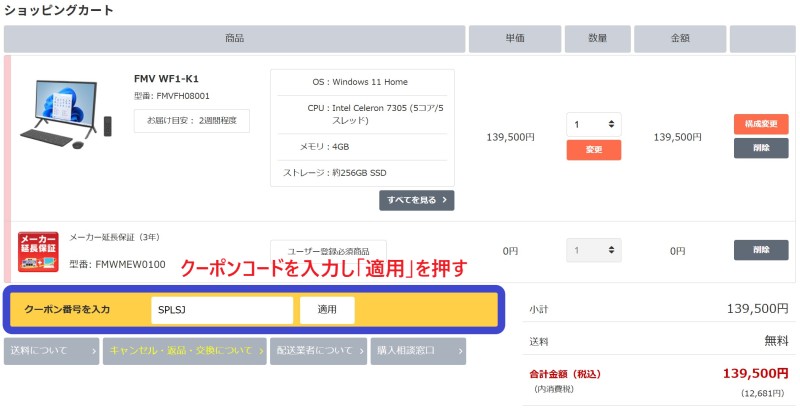Click the CPU : Intel Celeron 7305 spec
Image resolution: width=800 pixels, height=410 pixels.
click(x=376, y=114)
